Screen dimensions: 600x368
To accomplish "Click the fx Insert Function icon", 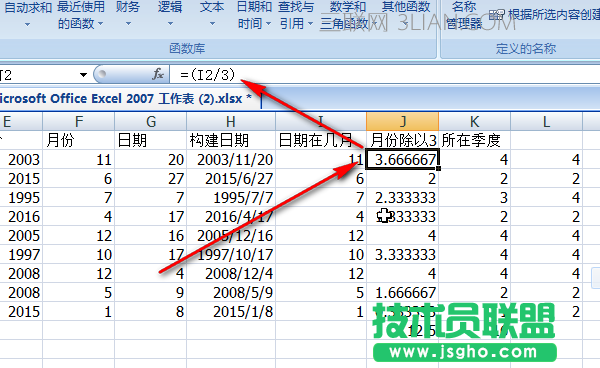I will 158,74.
